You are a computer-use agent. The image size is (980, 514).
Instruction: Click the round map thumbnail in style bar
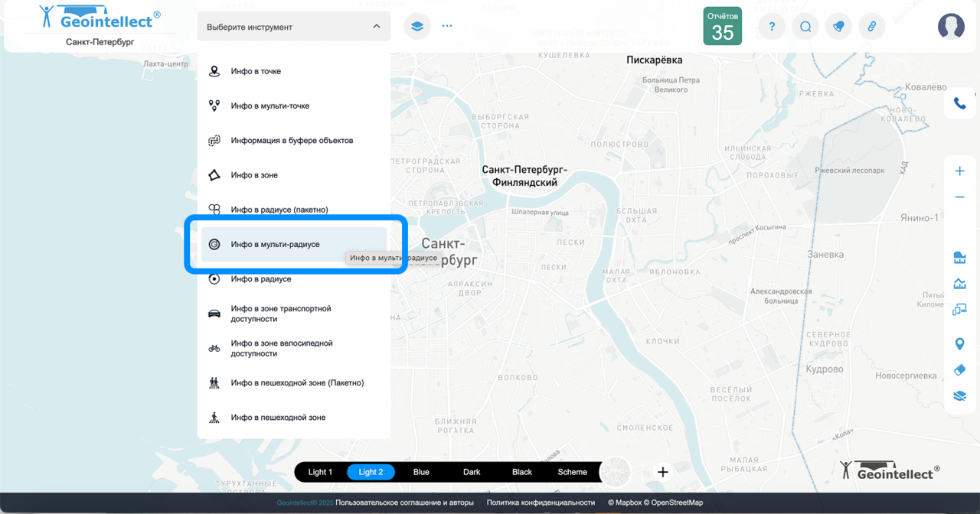coord(617,472)
